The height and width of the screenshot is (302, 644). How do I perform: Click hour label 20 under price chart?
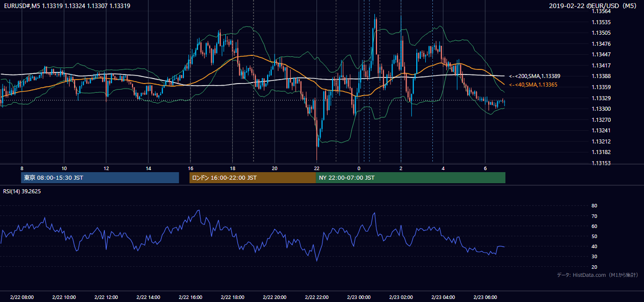pos(275,168)
